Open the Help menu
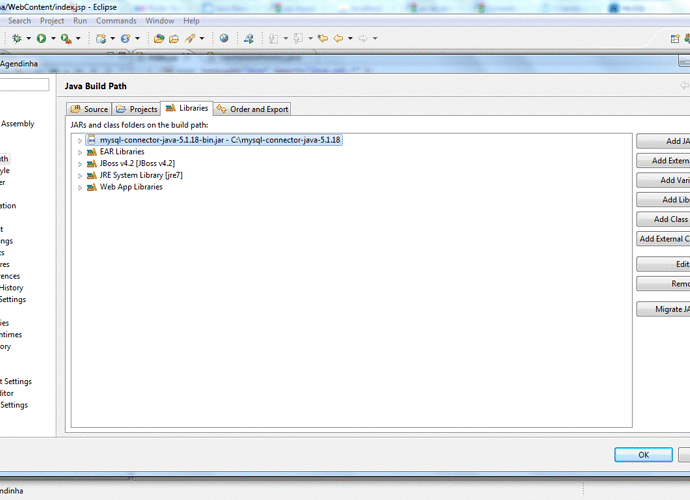 pos(191,21)
